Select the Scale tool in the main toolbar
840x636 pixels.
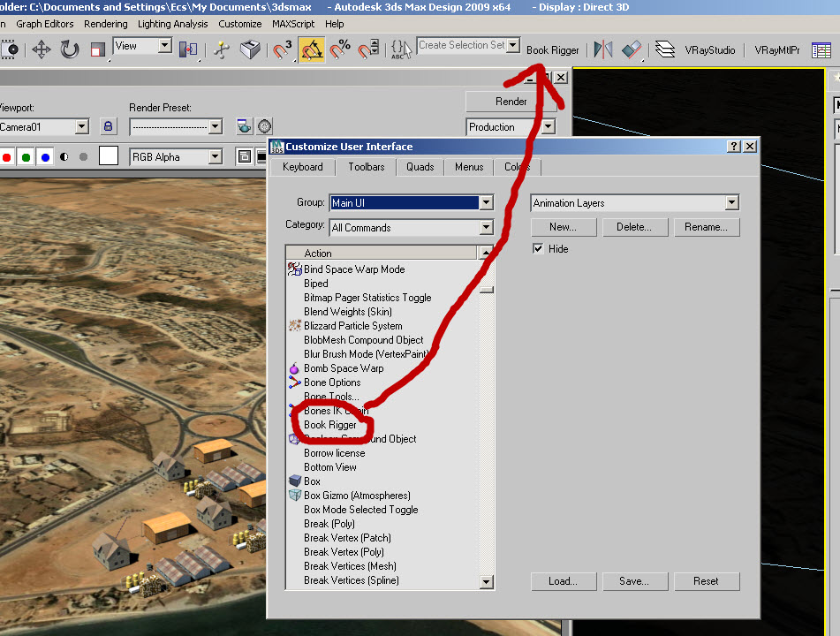97,49
